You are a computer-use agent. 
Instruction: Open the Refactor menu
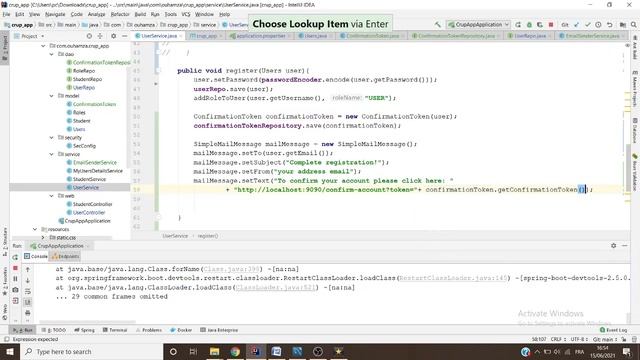pyautogui.click(x=120, y=14)
